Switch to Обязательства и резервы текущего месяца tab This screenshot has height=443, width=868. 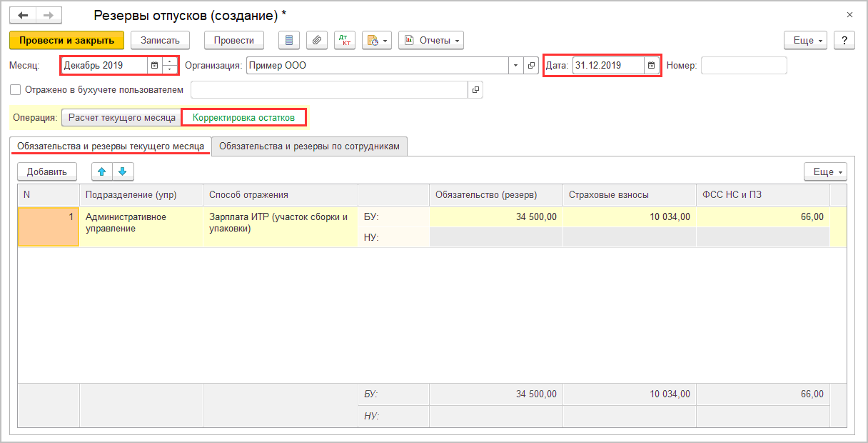(x=111, y=146)
